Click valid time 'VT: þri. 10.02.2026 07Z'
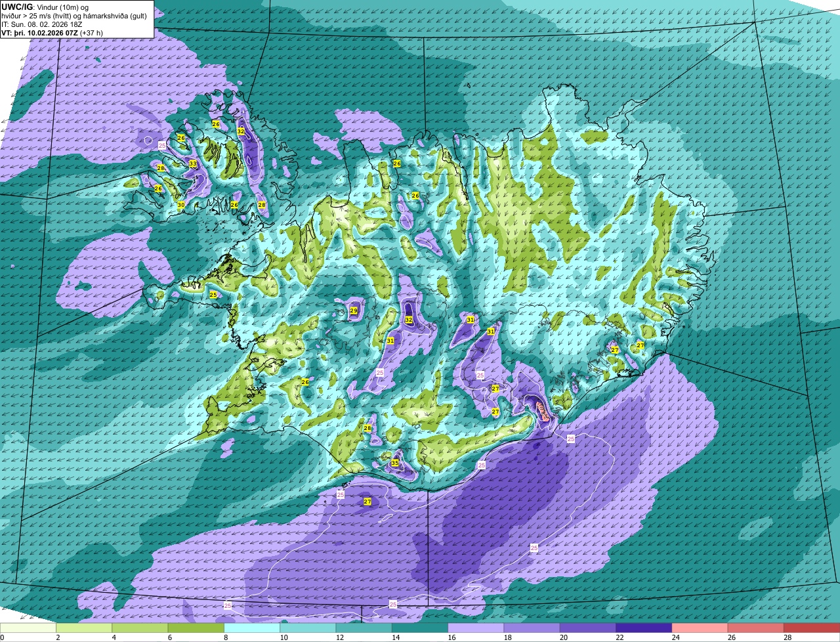Viewport: 840px width, 642px height. pos(39,33)
